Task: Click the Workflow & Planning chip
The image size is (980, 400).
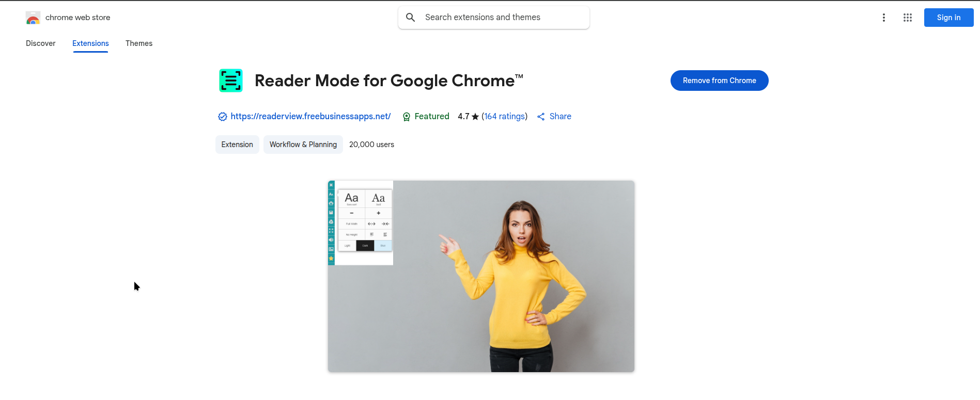Action: click(x=303, y=145)
